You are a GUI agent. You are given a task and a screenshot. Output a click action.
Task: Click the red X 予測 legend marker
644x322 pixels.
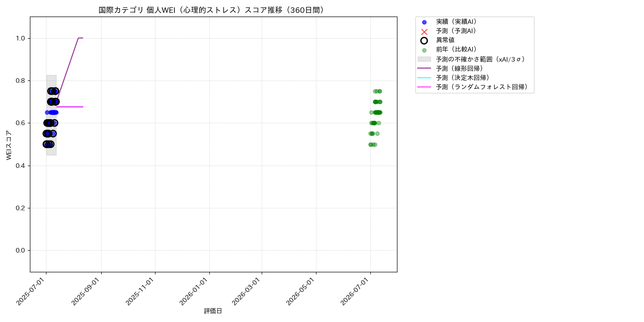[424, 31]
